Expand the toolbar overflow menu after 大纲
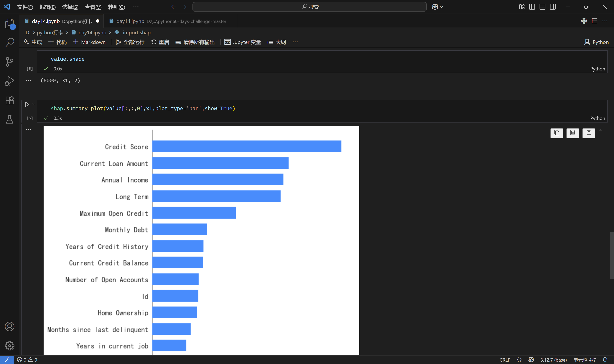Screen dimensions: 614x364 pos(295,42)
